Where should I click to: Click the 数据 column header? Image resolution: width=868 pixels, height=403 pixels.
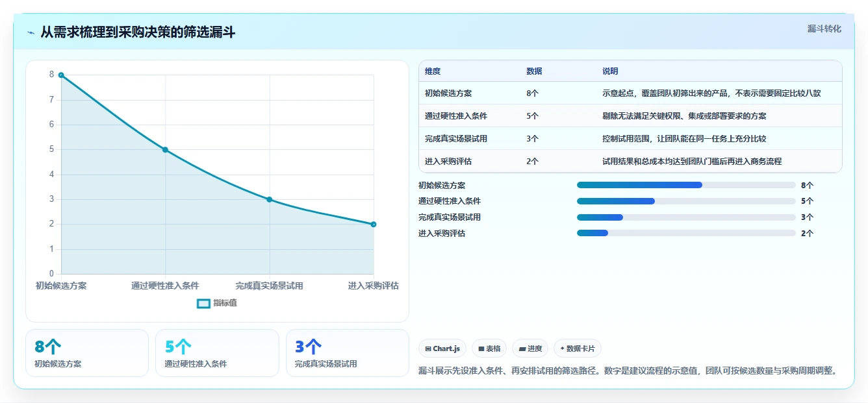coord(534,71)
